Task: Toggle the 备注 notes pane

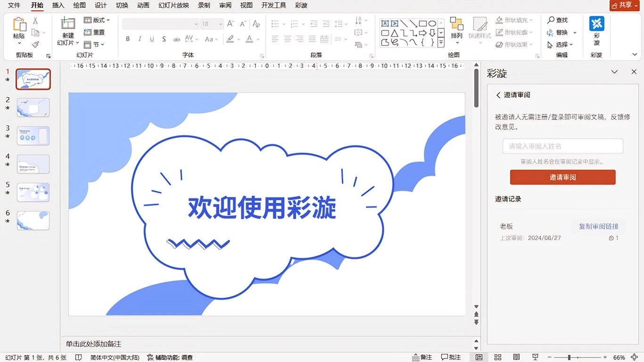Action: pos(422,357)
